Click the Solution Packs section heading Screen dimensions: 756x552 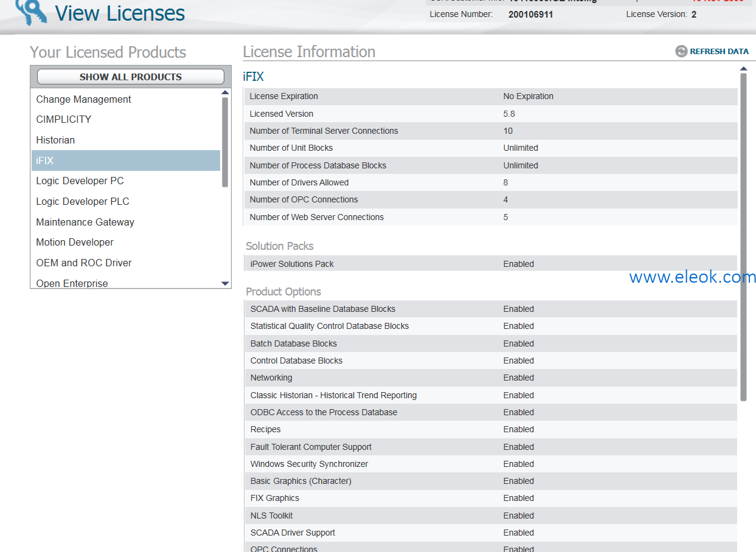click(x=280, y=246)
